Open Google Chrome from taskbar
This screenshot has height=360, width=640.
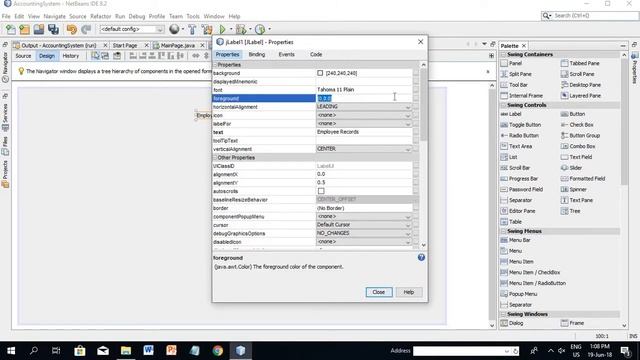(x=218, y=351)
